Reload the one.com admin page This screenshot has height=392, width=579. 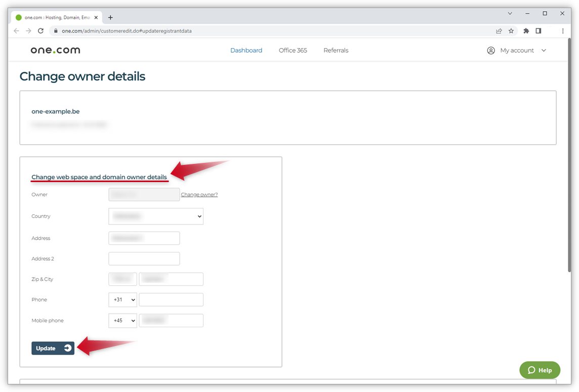pos(40,30)
